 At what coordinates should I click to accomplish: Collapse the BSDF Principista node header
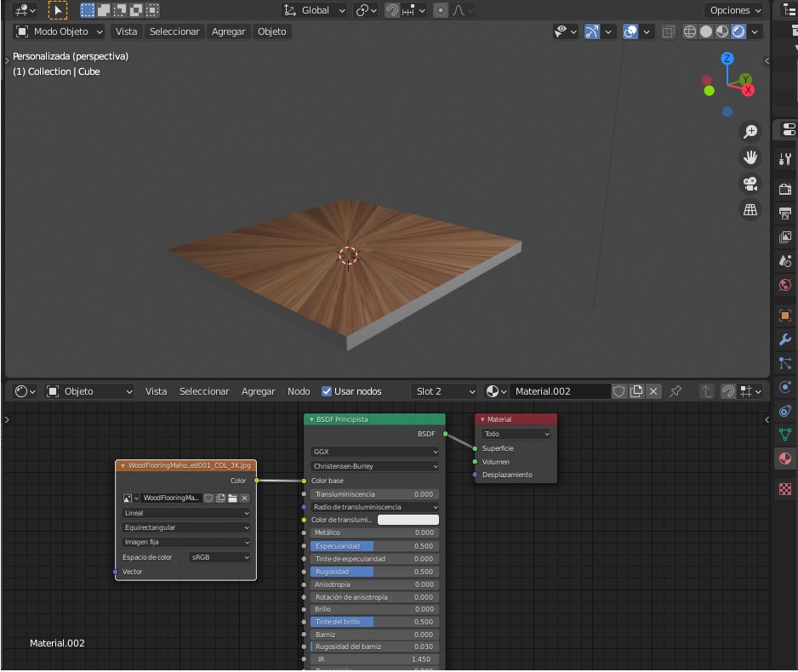(311, 419)
